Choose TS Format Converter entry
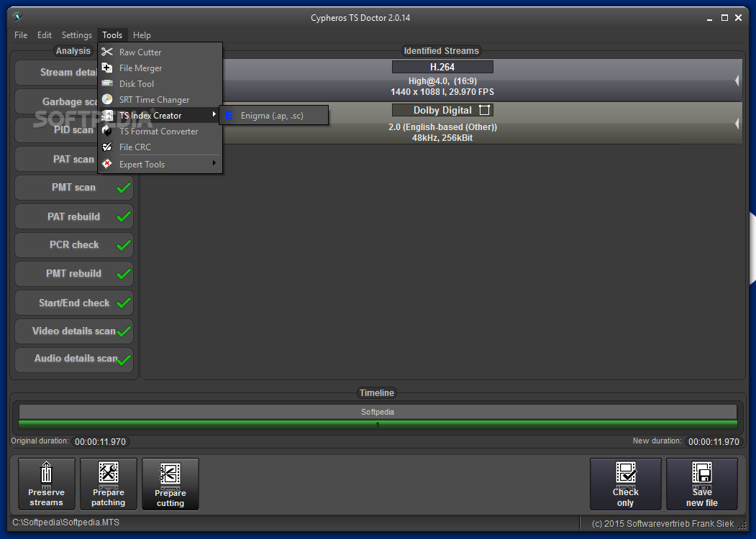Viewport: 756px width, 539px height. coord(160,131)
